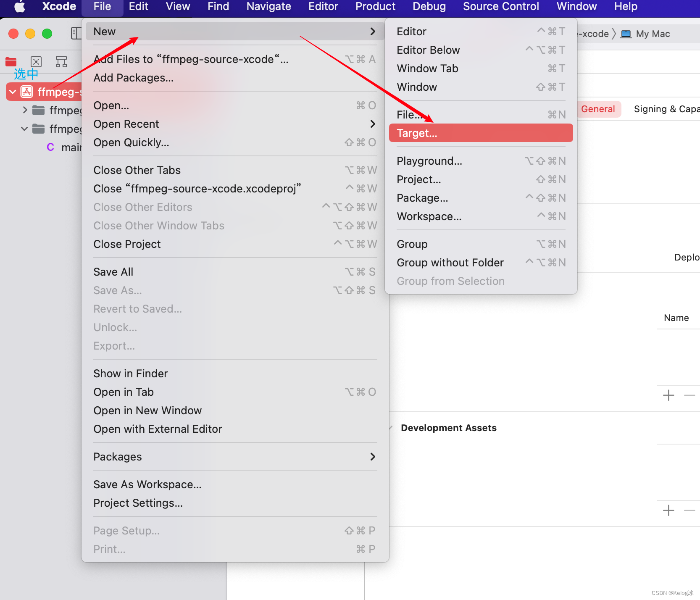Image resolution: width=700 pixels, height=600 pixels.
Task: Choose Open in Tab
Action: click(x=235, y=392)
